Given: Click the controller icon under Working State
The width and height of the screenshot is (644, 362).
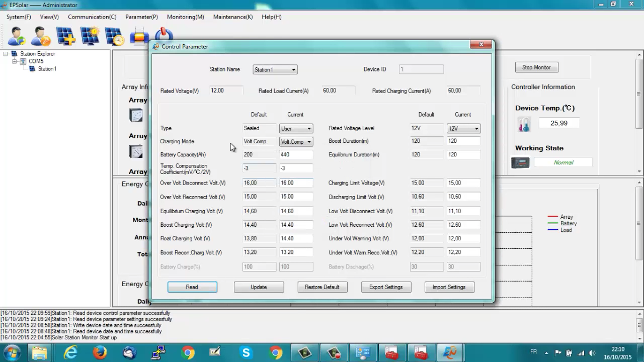Looking at the screenshot, I should click(x=520, y=163).
